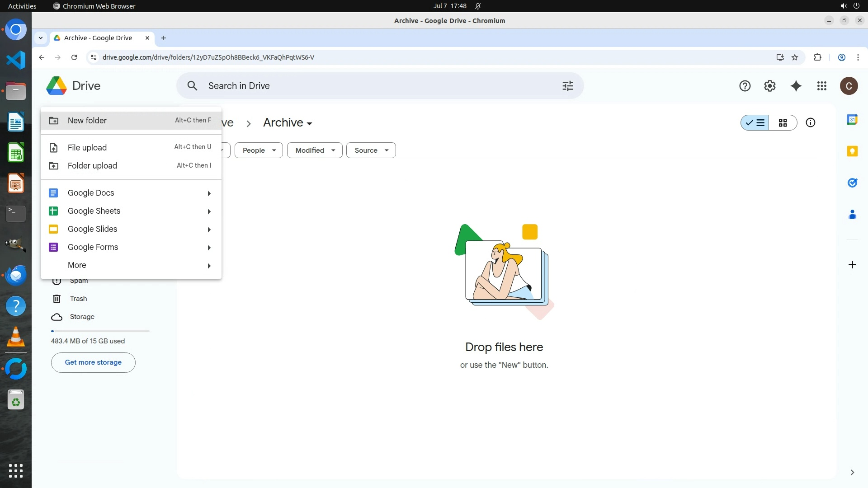Click advanced search filter options icon
This screenshot has width=868, height=488.
tap(567, 86)
